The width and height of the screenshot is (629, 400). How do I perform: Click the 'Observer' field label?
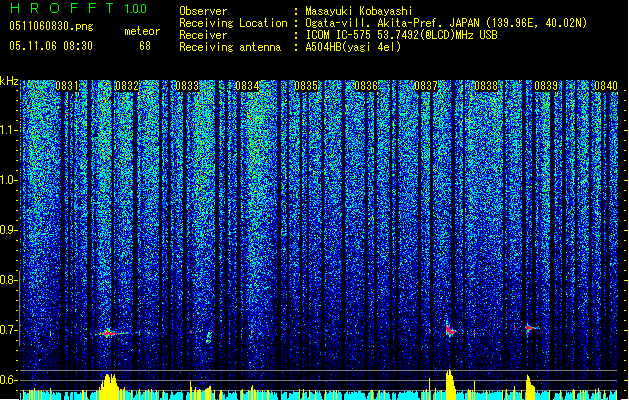pos(203,11)
